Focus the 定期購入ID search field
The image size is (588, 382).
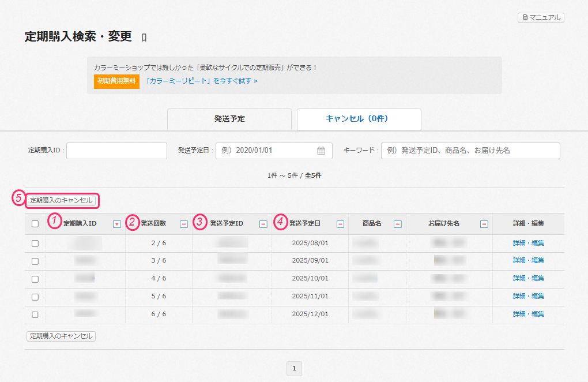117,151
